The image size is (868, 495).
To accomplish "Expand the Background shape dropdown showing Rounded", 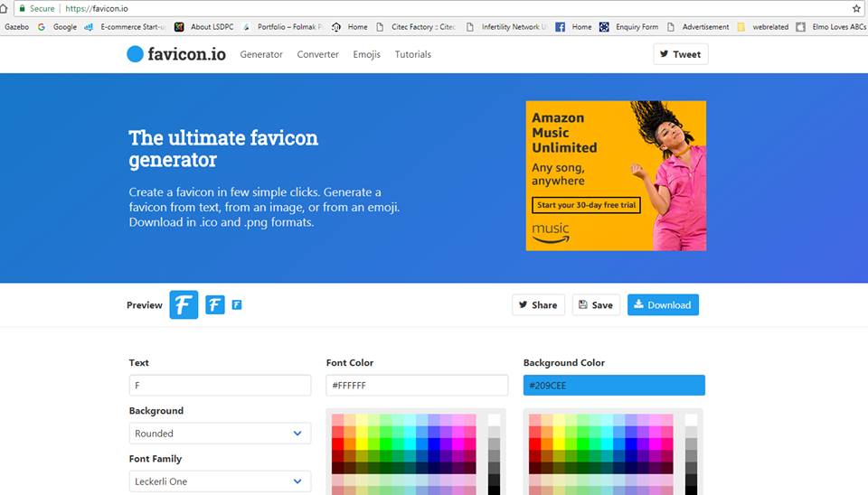I will point(220,434).
